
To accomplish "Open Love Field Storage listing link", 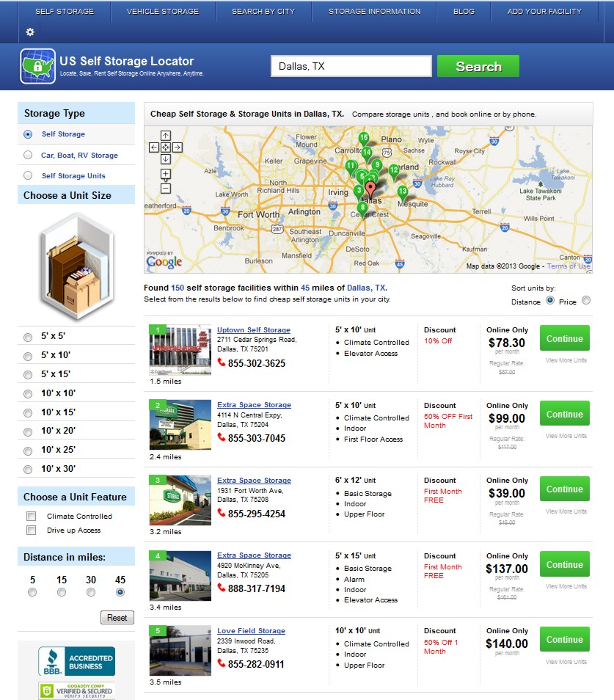I will point(251,630).
